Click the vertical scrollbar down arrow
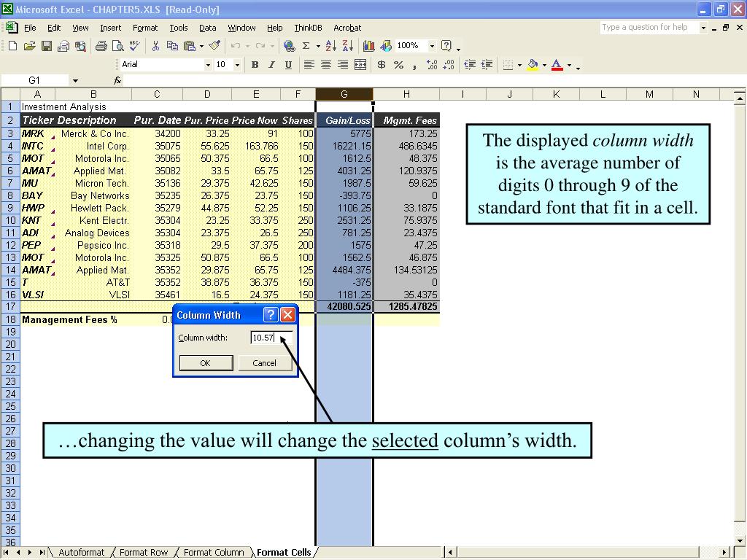Viewport: 747px width, 560px height. pyautogui.click(x=740, y=540)
